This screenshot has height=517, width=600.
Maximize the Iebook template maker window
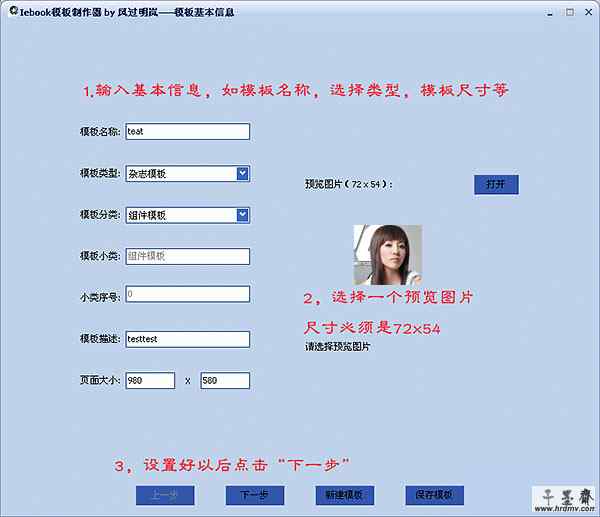[567, 11]
